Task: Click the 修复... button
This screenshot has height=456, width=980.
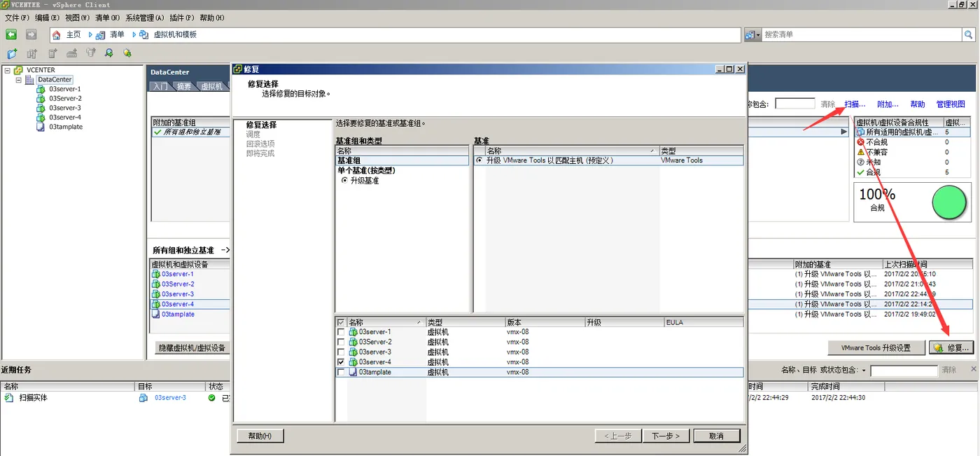Action: 951,347
